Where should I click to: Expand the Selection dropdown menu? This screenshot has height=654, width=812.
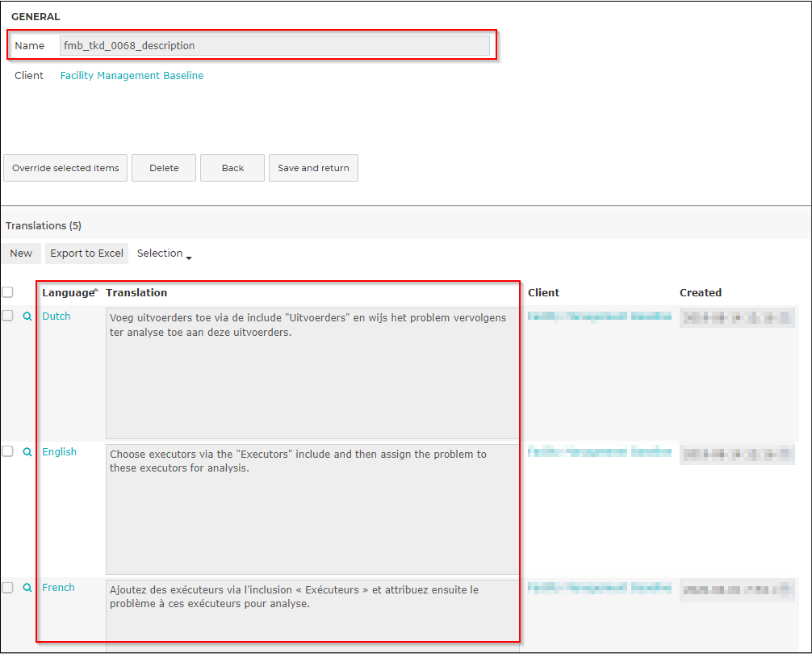coord(164,254)
